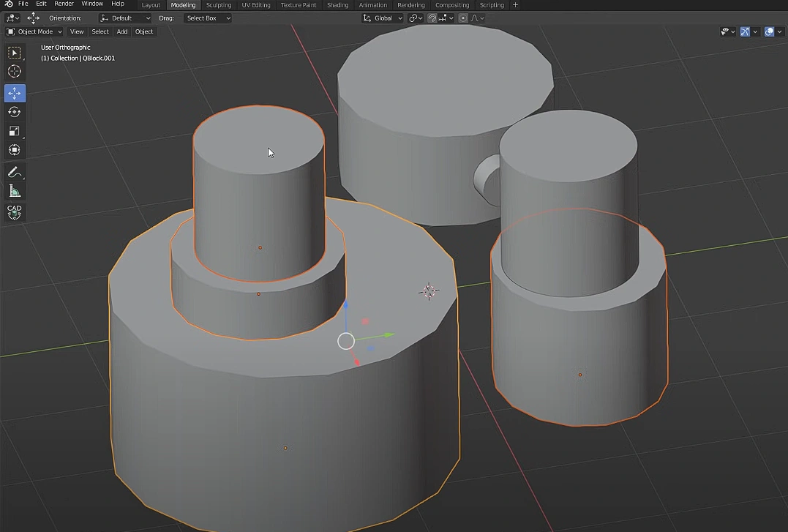The image size is (788, 532).
Task: Switch to the Shading workspace tab
Action: 337,4
